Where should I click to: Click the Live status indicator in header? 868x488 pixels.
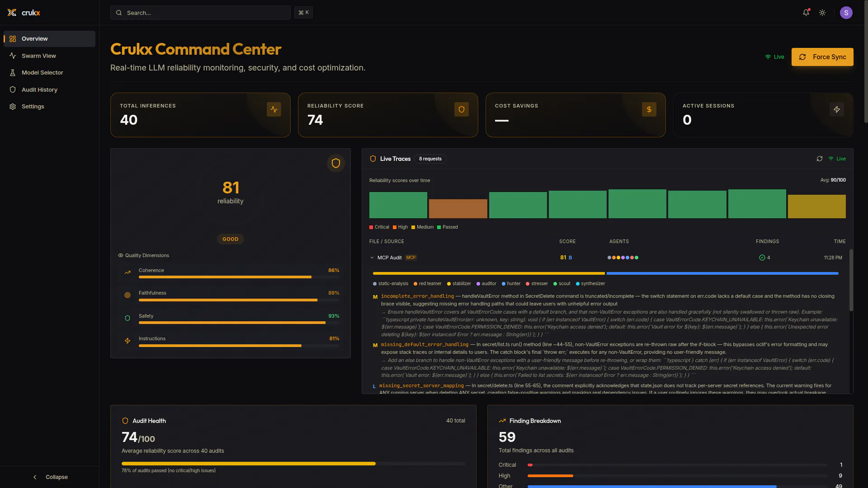coord(774,57)
